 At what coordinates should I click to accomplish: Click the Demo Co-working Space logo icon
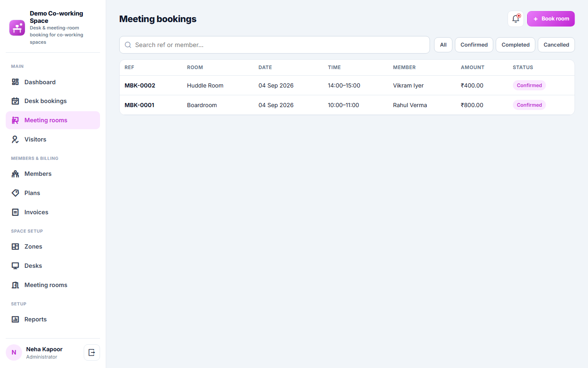pyautogui.click(x=17, y=28)
